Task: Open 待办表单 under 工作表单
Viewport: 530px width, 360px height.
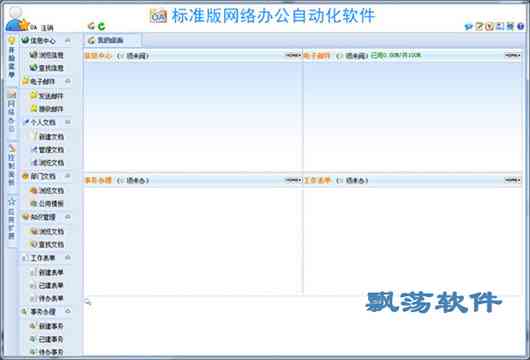Action: click(x=47, y=298)
